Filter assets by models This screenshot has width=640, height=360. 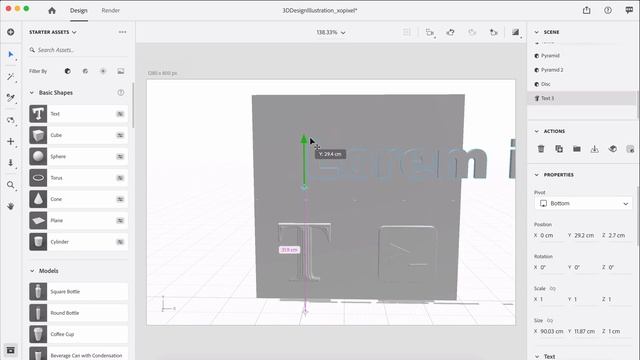point(68,71)
